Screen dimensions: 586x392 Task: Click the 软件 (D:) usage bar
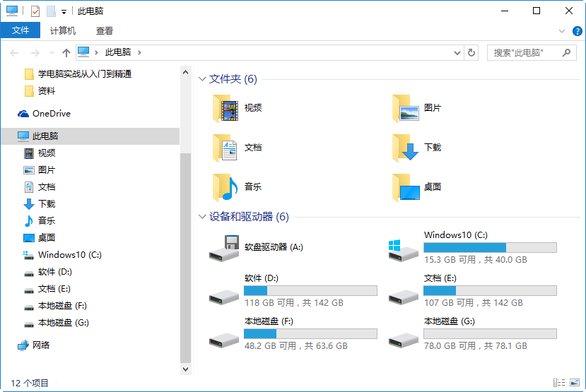[x=310, y=290]
